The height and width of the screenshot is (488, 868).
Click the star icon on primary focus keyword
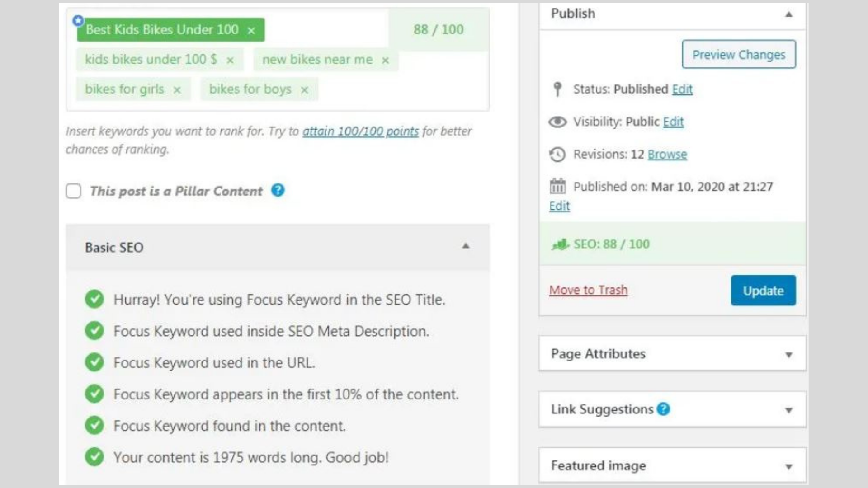[78, 21]
